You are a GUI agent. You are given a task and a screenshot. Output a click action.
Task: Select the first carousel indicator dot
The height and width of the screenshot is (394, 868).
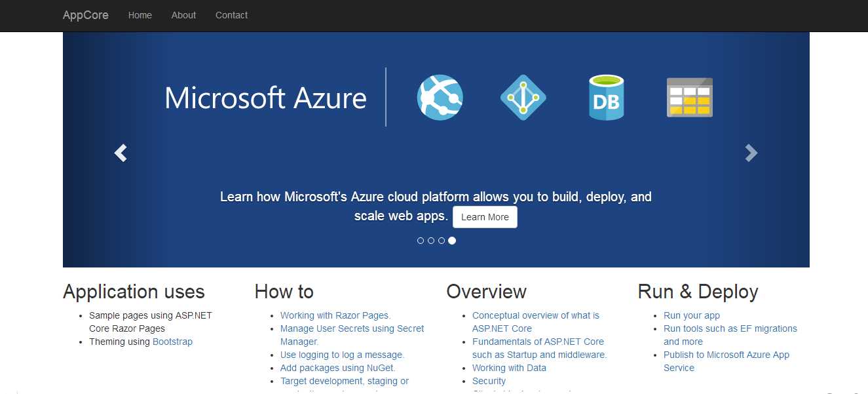click(421, 241)
